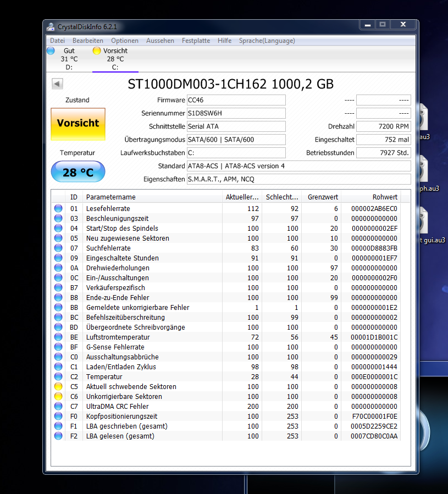Click status orb for Befehlszeitüberschreitung
This screenshot has width=448, height=494.
click(x=58, y=317)
